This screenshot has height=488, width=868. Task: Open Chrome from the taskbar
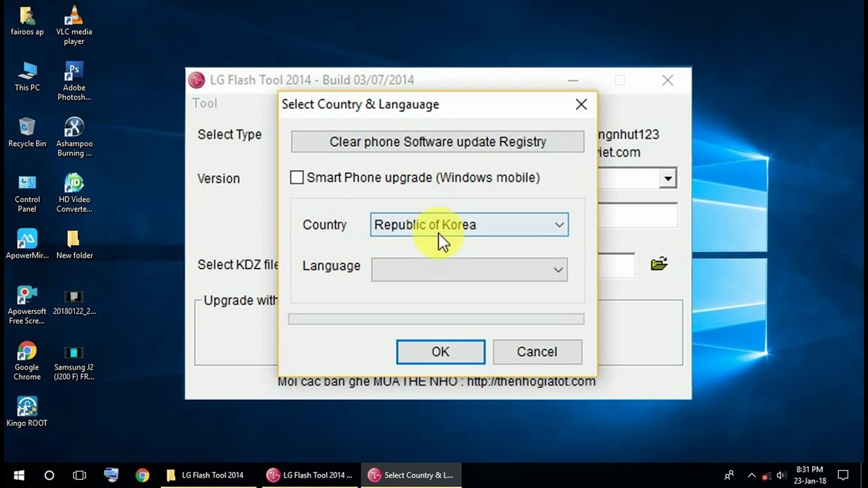(142, 475)
